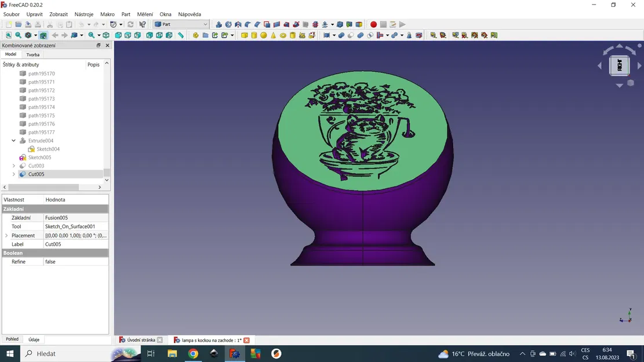Start macro recording with red circle

pos(373,24)
